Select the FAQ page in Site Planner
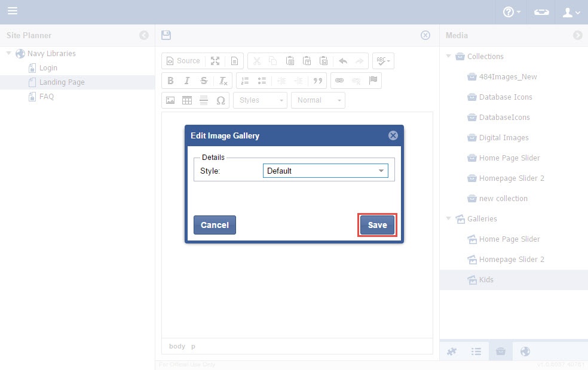588x370 pixels. (x=47, y=97)
